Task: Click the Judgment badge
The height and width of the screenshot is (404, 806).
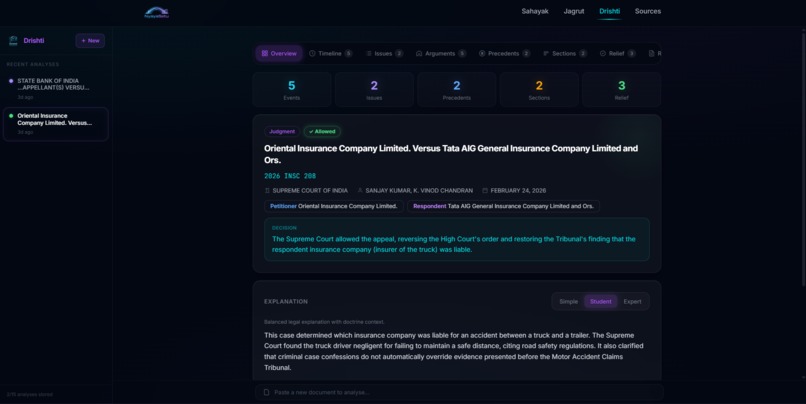Action: click(x=282, y=132)
